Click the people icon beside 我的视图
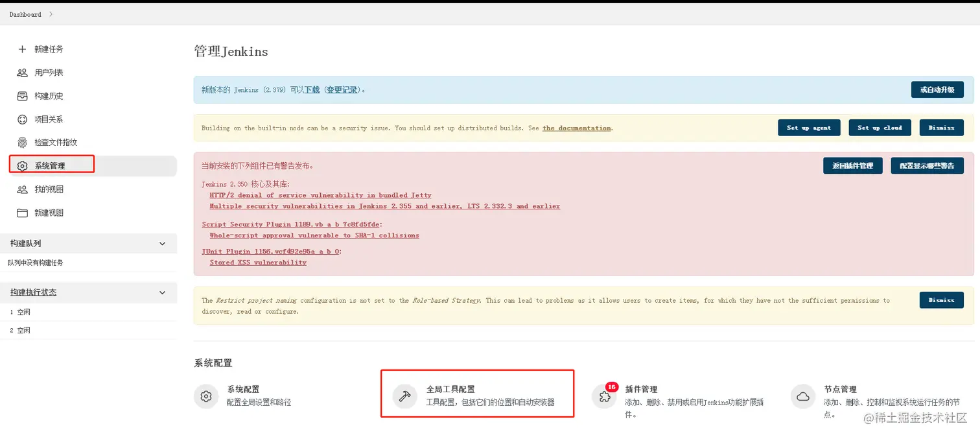980x437 pixels. click(22, 189)
